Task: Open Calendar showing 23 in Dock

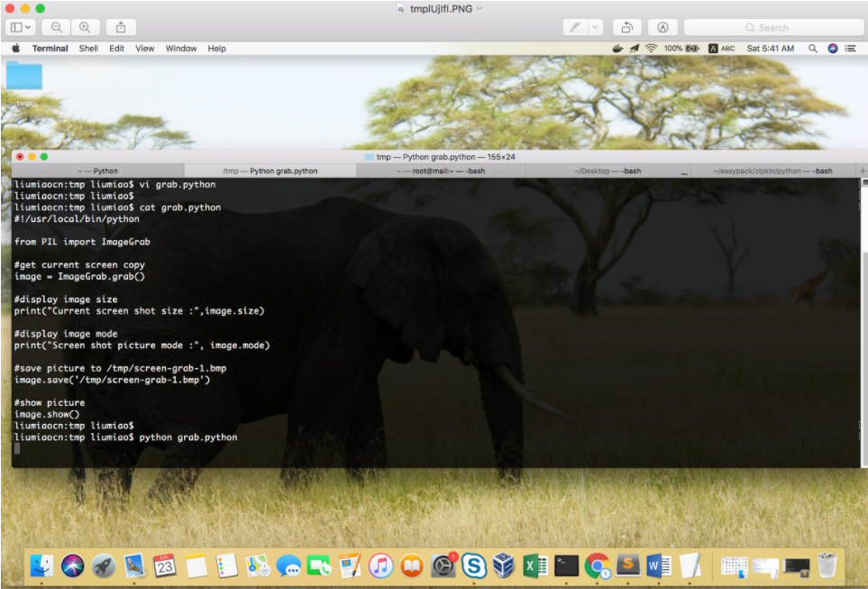Action: (164, 566)
